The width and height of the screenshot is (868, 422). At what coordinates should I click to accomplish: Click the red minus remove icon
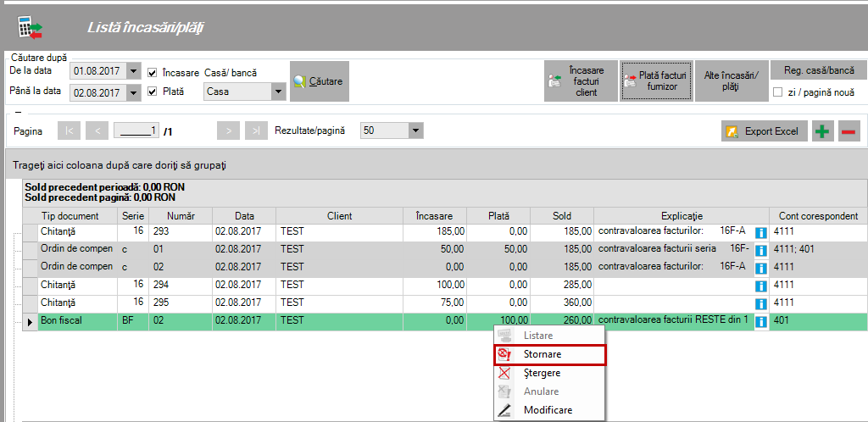tap(849, 131)
